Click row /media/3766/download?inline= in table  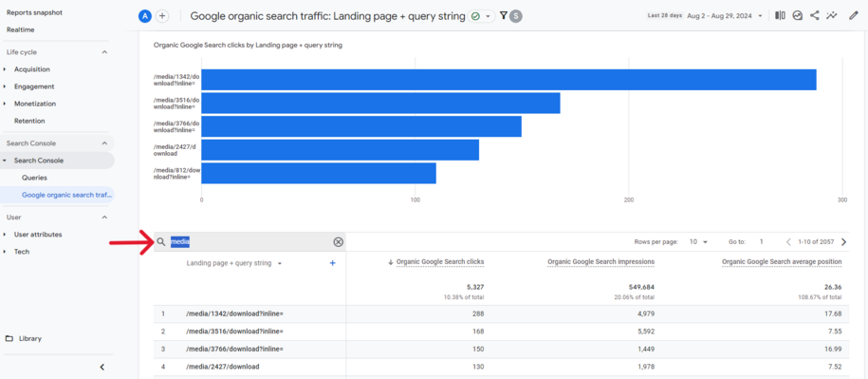pyautogui.click(x=234, y=350)
